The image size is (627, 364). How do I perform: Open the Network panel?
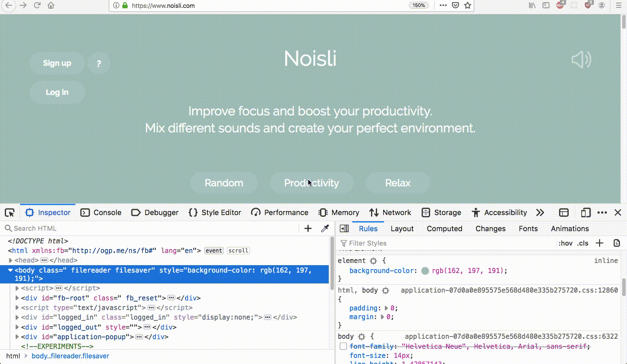[x=390, y=212]
